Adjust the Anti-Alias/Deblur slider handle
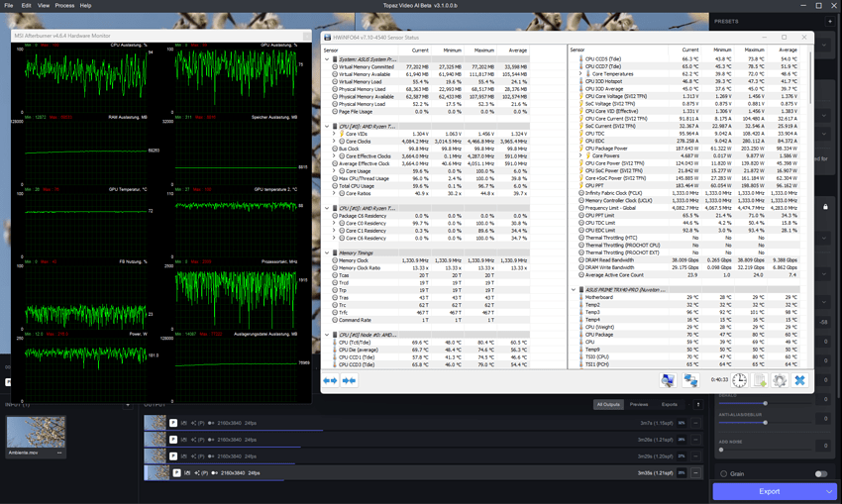This screenshot has width=842, height=504. (x=765, y=423)
